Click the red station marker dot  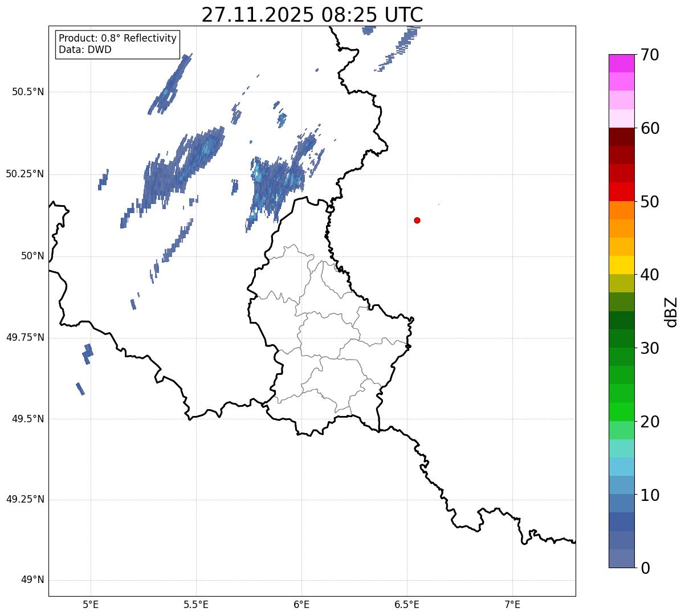coord(417,220)
